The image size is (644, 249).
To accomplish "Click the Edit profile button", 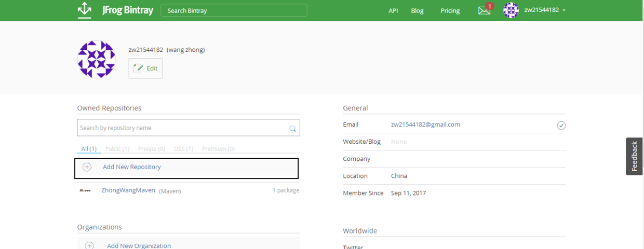I will [x=145, y=68].
